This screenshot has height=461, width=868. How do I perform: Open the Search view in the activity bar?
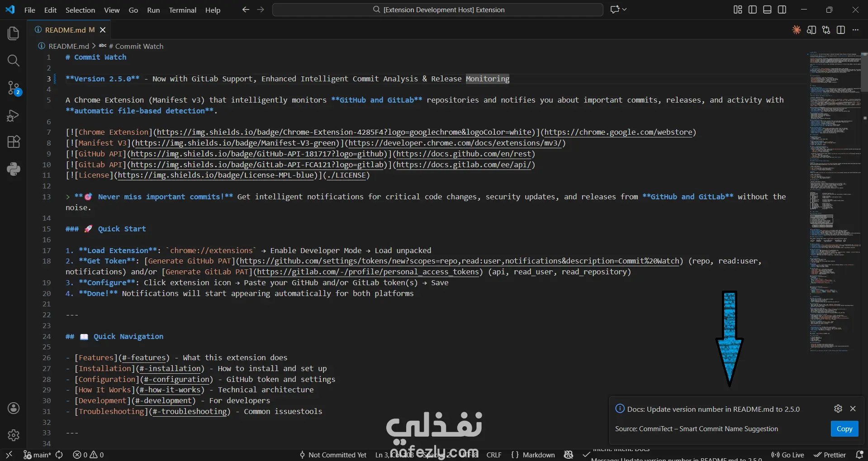point(14,61)
